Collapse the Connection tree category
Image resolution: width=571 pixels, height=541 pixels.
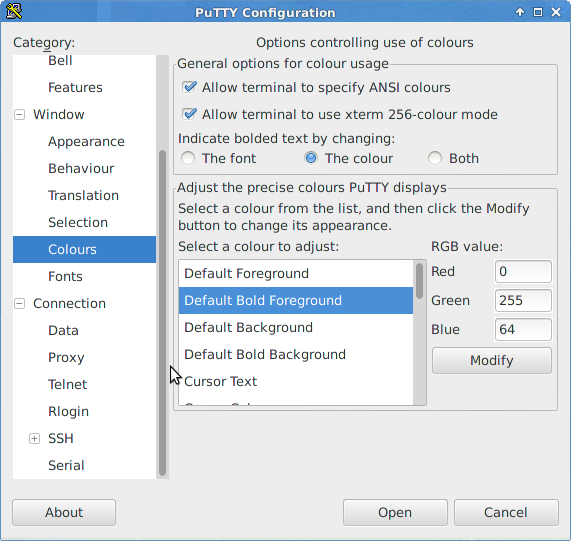coord(20,304)
